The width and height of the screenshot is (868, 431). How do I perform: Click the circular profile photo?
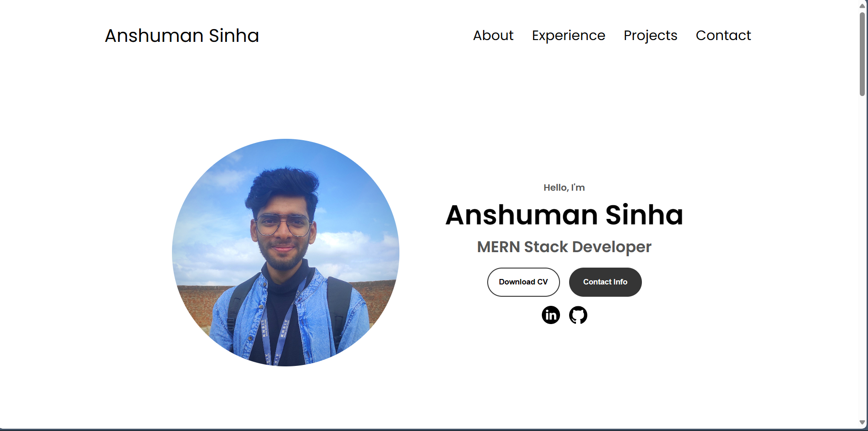click(286, 253)
